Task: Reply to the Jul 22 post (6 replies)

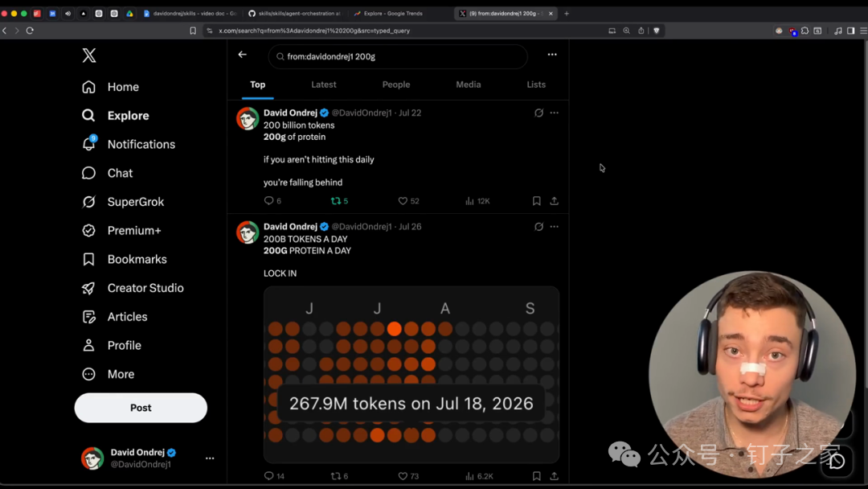Action: [272, 201]
